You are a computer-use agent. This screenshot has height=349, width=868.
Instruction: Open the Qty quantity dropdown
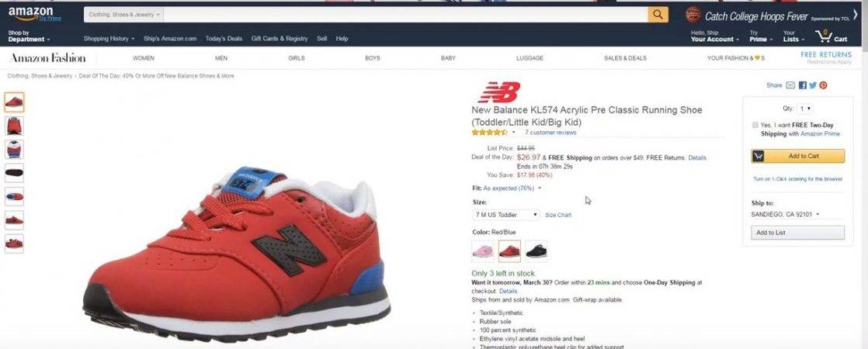[x=805, y=109]
